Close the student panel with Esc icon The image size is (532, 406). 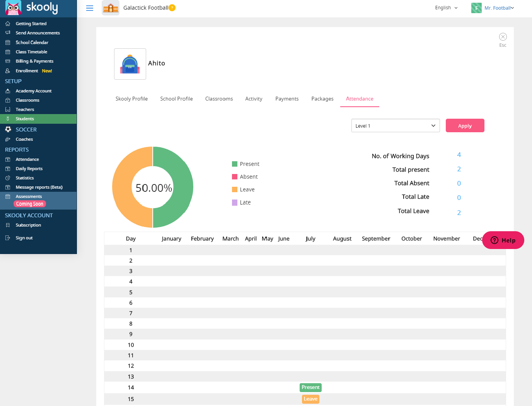pos(503,37)
